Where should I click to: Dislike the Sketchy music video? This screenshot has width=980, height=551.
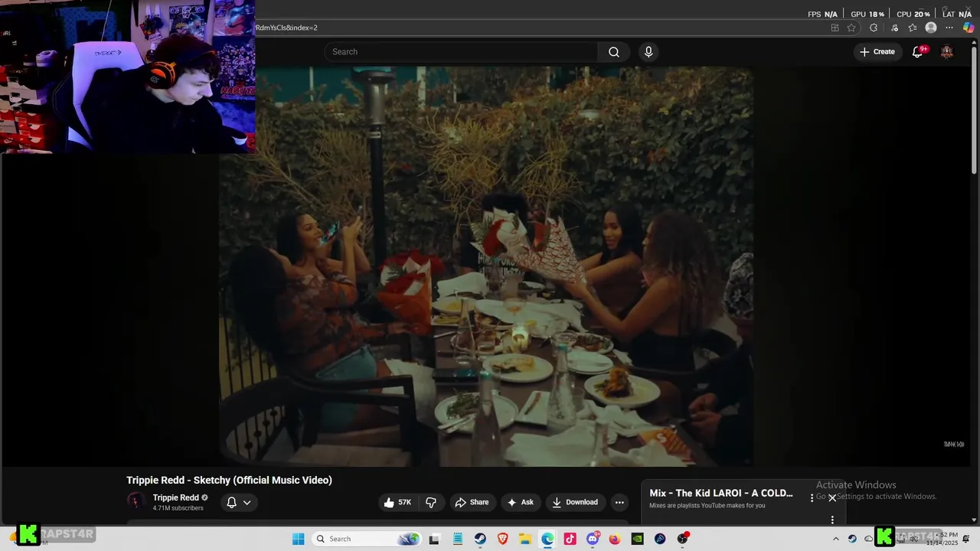[x=431, y=502]
